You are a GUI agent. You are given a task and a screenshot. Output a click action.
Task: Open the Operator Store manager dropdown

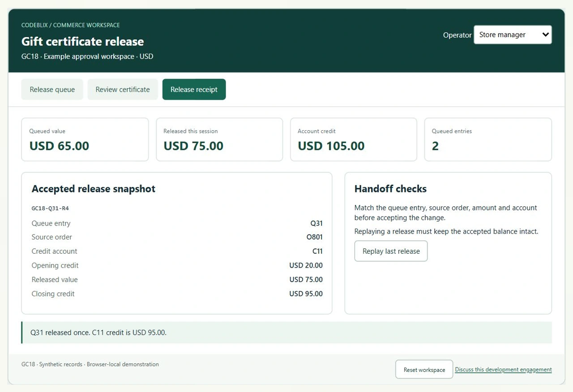click(513, 35)
